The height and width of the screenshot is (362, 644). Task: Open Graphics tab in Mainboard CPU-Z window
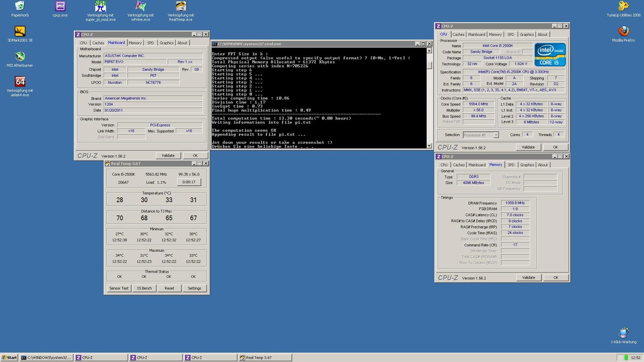[x=166, y=43]
